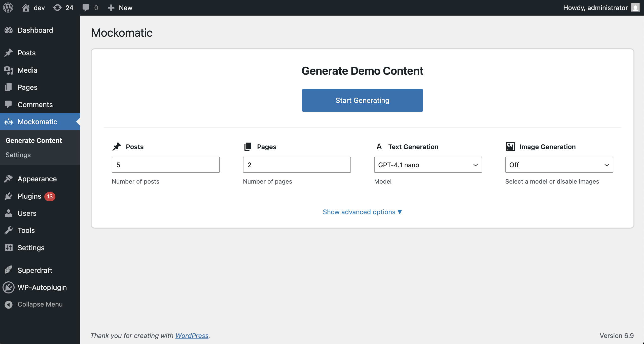Click the New label in admin bar
The height and width of the screenshot is (344, 644).
[x=125, y=8]
